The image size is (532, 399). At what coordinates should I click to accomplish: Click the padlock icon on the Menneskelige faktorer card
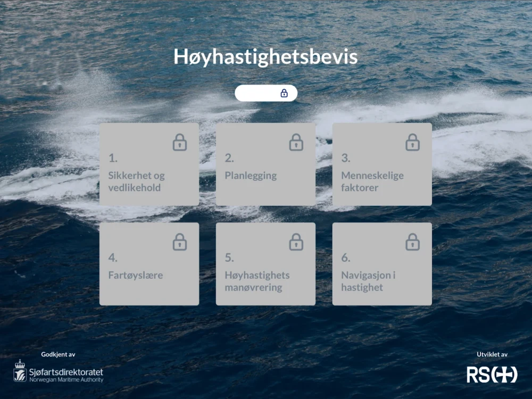point(412,142)
